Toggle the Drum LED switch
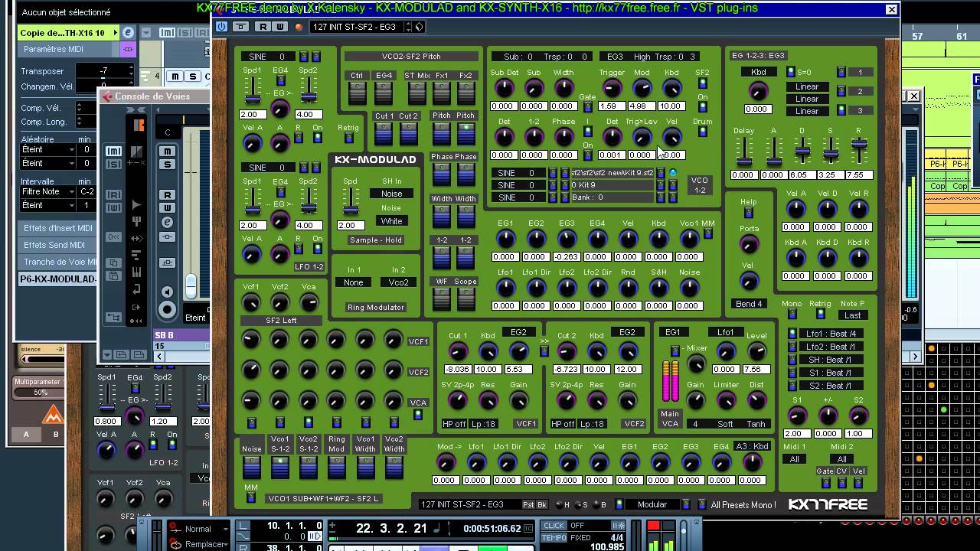980x551 pixels. pos(703,132)
